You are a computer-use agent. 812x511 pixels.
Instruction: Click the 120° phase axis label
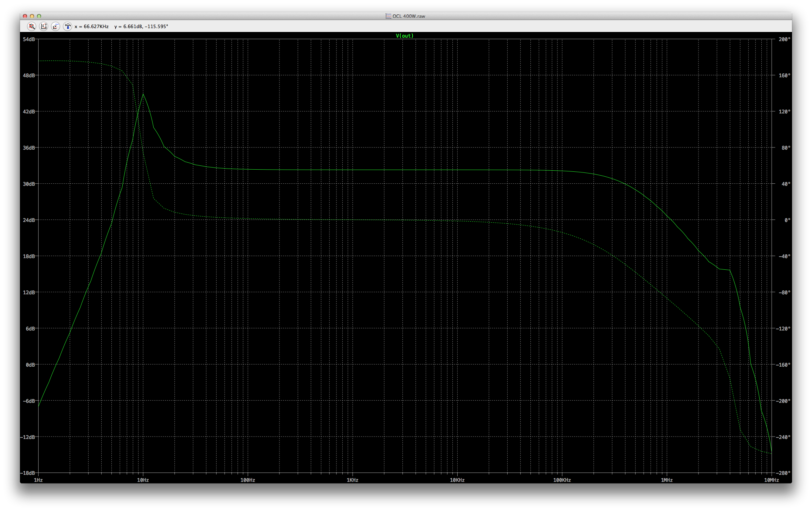784,112
